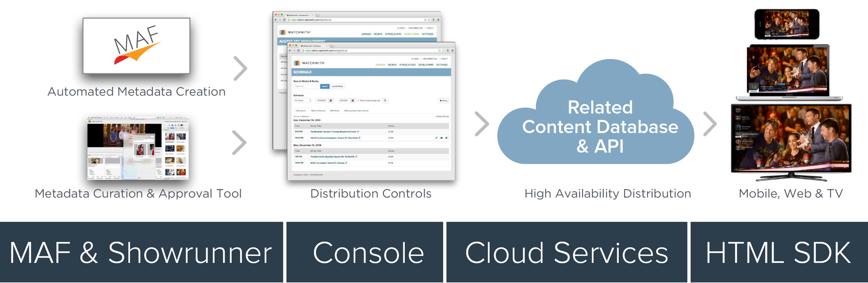The image size is (868, 283).
Task: Click the MAF & Showrunner banner
Action: tap(141, 252)
